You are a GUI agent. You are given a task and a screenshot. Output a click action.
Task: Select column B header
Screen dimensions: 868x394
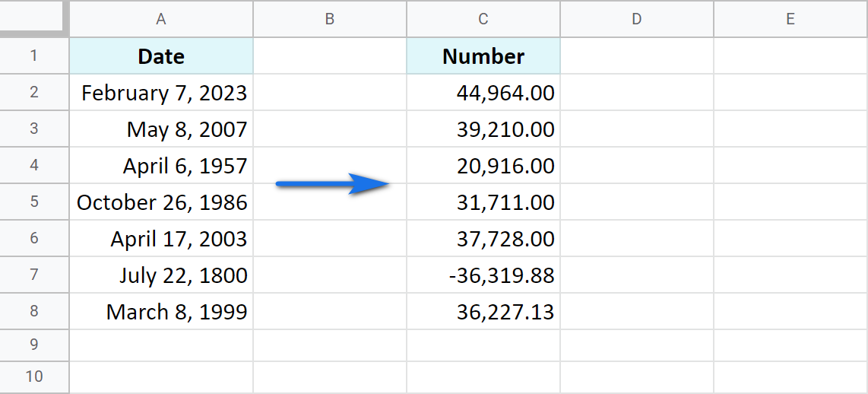(330, 19)
